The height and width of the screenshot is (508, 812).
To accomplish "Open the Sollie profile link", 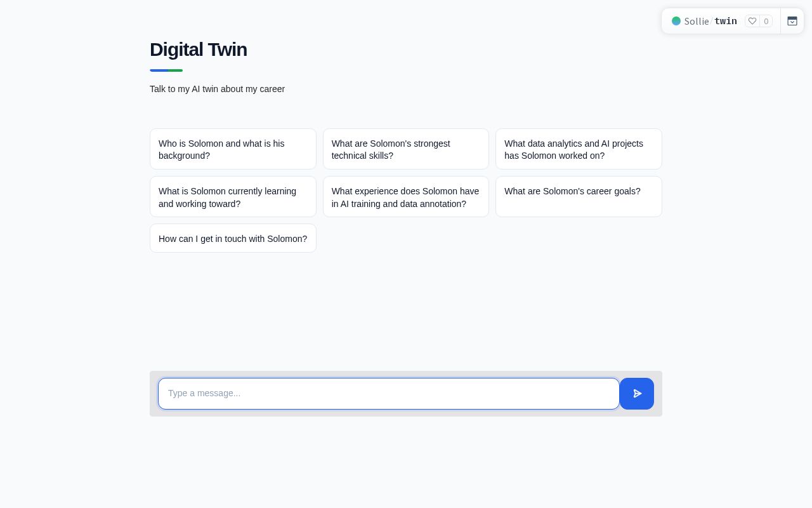I will click(697, 22).
